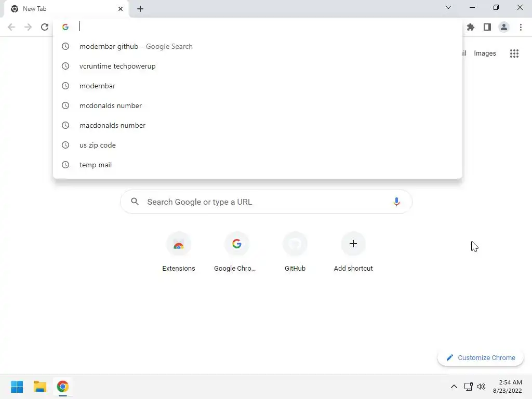532x399 pixels.
Task: Click the Google G icon in the address bar
Action: pyautogui.click(x=65, y=27)
